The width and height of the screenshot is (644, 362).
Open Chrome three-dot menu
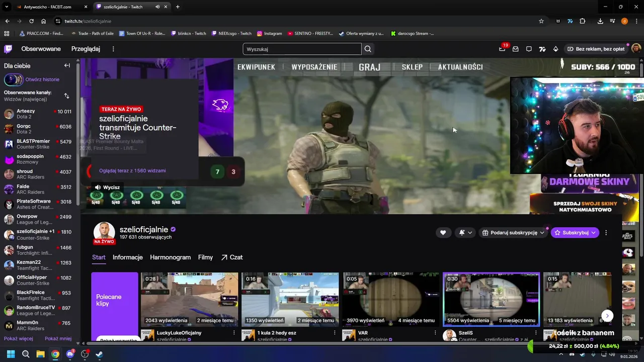[635, 21]
